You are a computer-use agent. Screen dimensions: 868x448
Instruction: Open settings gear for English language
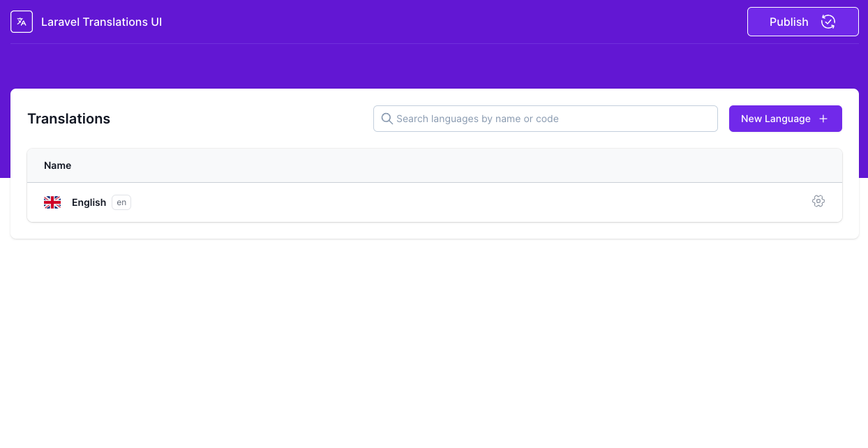coord(818,202)
